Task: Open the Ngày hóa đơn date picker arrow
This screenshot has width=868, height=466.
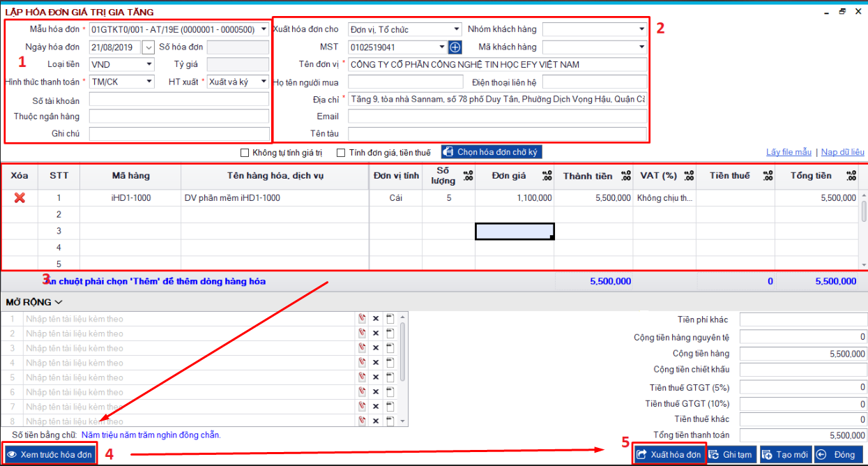Action: (x=148, y=47)
